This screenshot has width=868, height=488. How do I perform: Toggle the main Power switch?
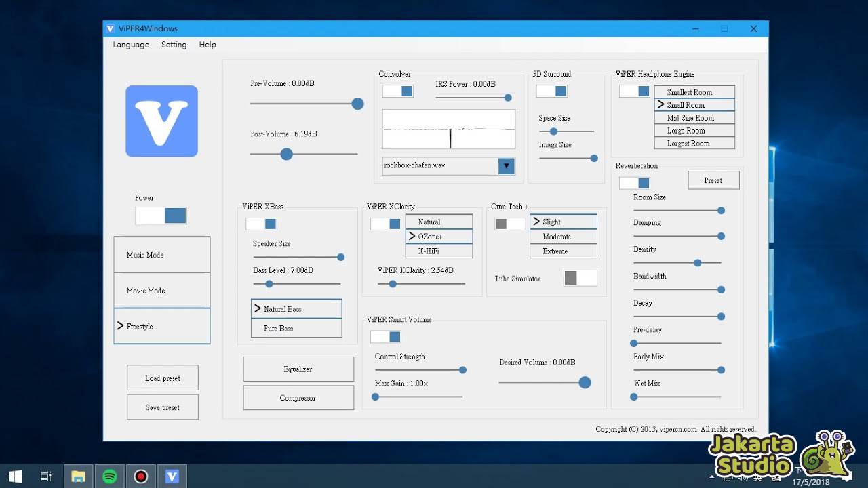pyautogui.click(x=161, y=215)
